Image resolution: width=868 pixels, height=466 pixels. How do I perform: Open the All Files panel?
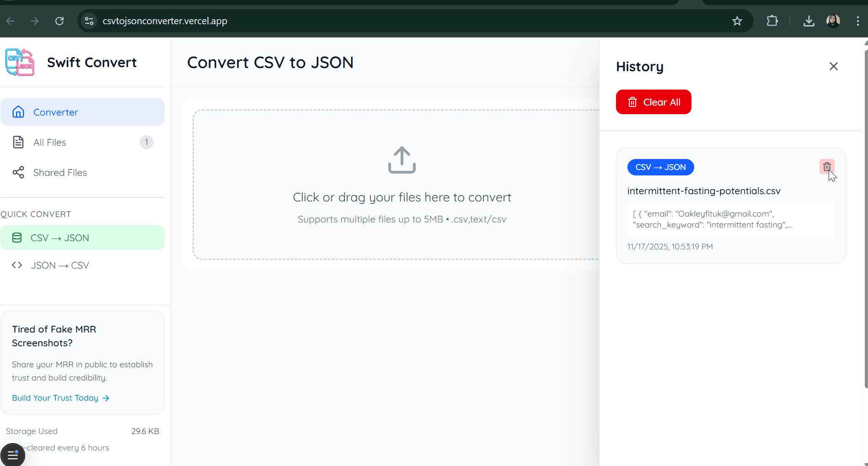pyautogui.click(x=49, y=142)
